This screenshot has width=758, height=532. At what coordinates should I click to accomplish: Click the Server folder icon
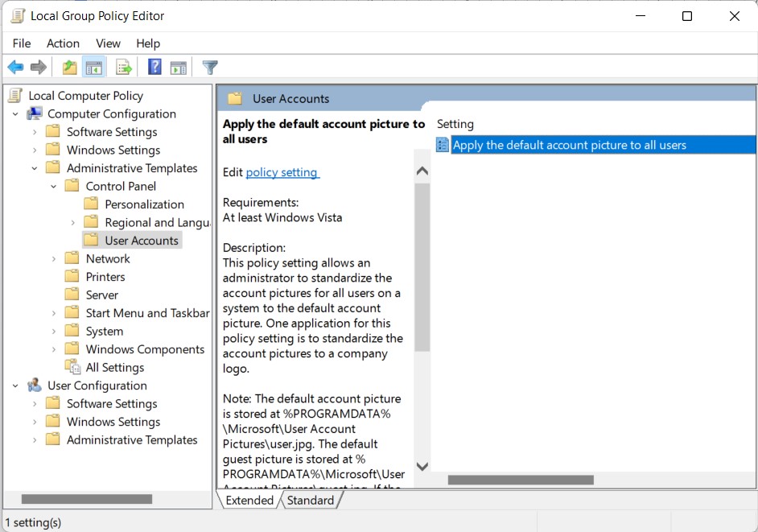coord(72,295)
